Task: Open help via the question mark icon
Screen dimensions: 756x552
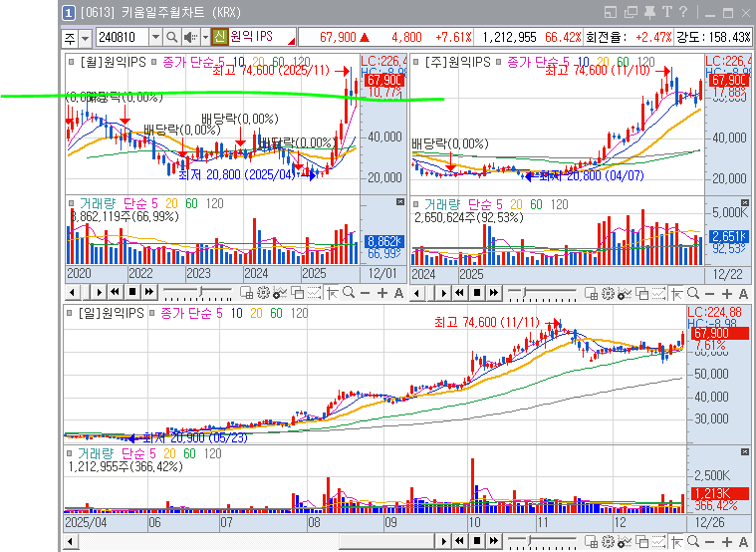Action: tap(683, 12)
